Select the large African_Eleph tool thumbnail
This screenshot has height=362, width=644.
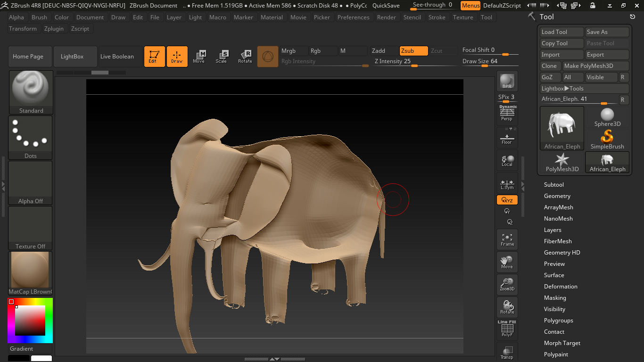pyautogui.click(x=562, y=128)
